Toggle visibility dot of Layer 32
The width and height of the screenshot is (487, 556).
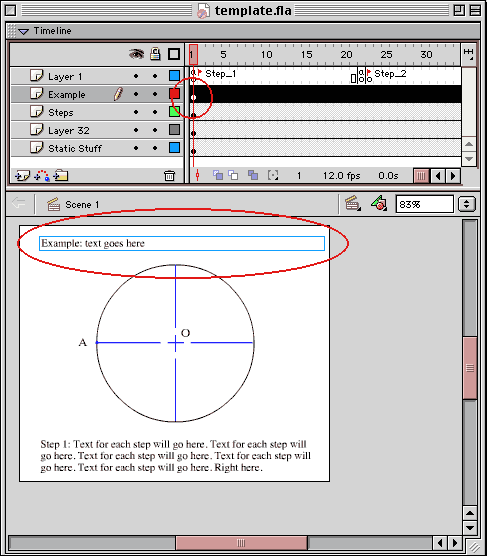[136, 130]
